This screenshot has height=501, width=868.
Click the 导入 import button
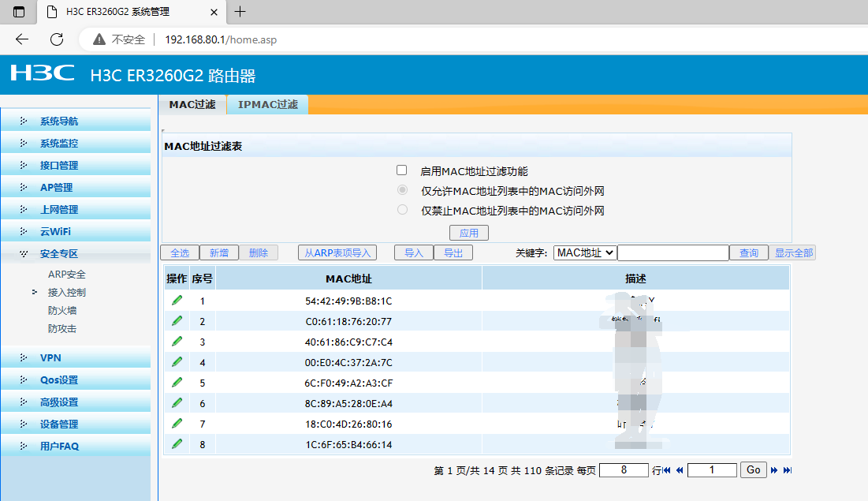click(x=414, y=252)
